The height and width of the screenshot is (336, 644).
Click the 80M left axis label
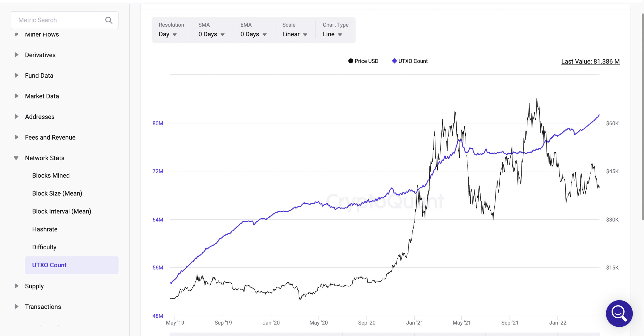[x=158, y=123]
